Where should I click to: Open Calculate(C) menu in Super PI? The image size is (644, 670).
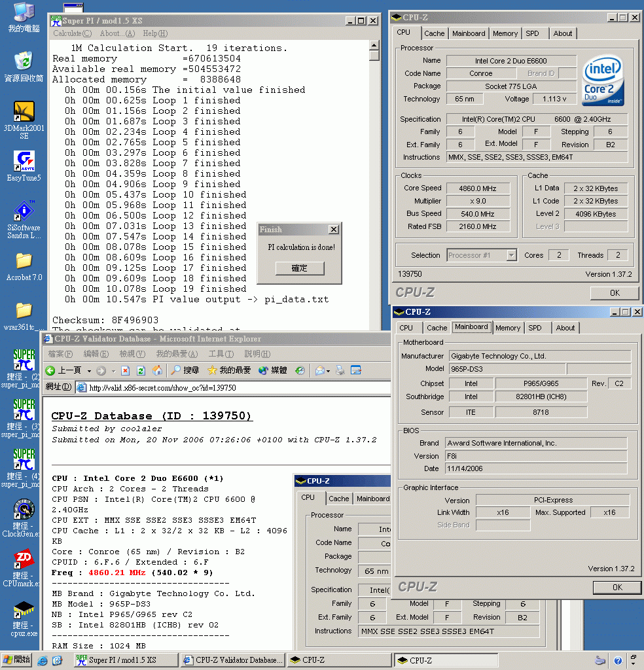coord(72,33)
